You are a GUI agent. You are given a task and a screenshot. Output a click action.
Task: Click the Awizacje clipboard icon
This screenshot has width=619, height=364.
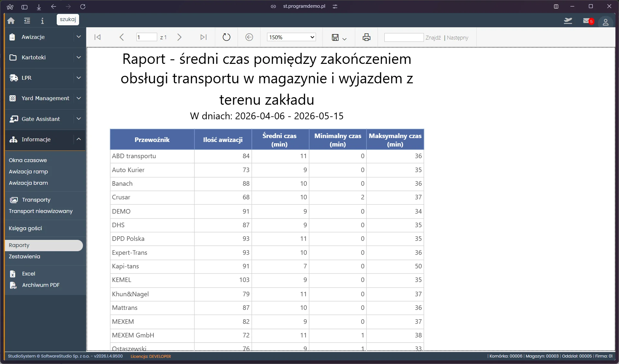tap(12, 37)
